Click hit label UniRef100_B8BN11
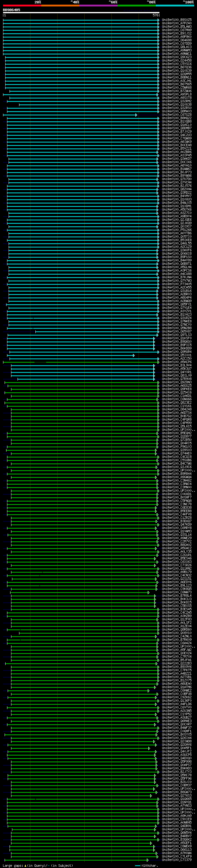 (177, 78)
